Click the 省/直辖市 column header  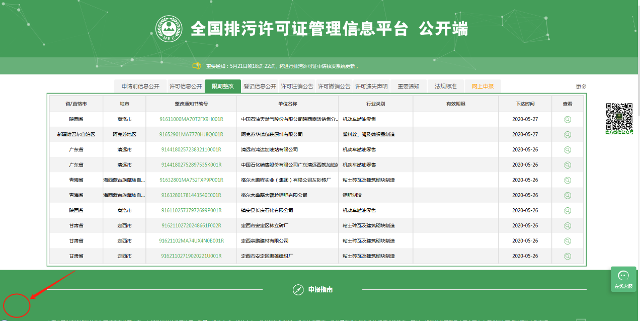coord(76,104)
